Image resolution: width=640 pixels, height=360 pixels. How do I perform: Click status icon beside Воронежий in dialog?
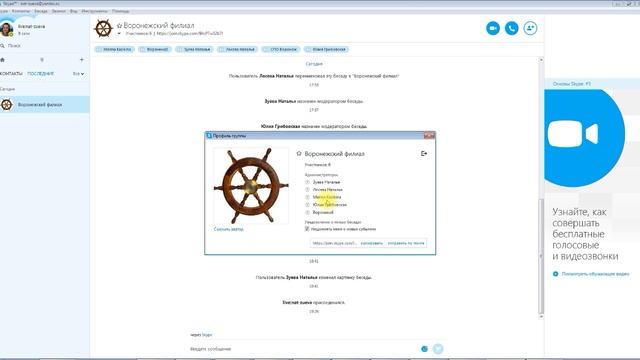tap(307, 213)
